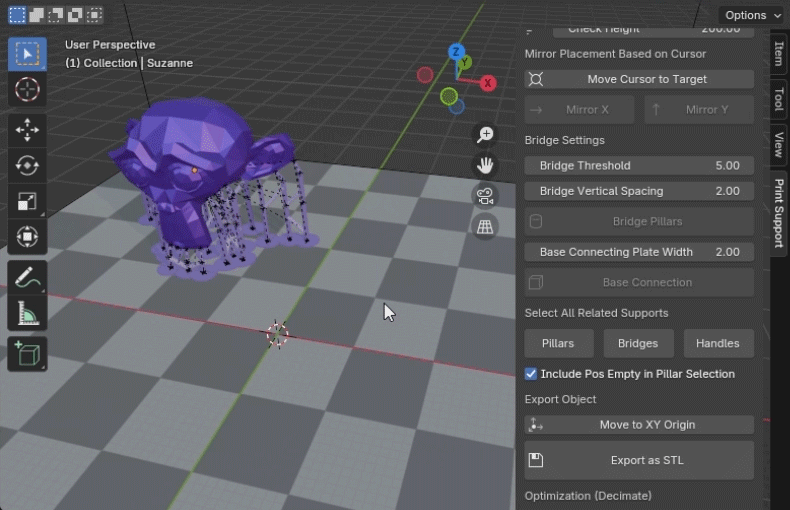Select the Select Box tool

point(27,54)
